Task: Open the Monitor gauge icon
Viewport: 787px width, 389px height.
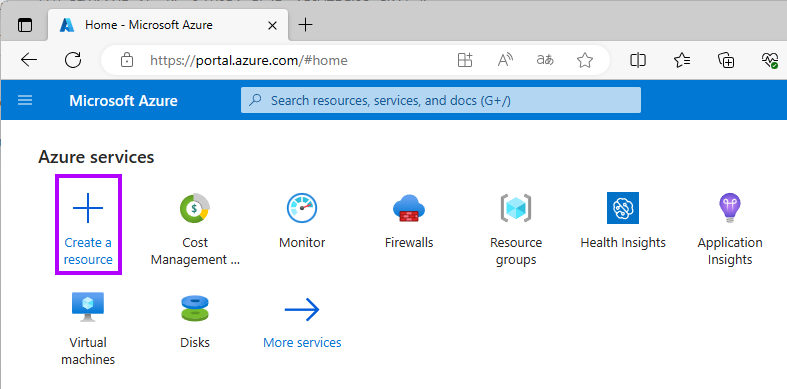Action: [x=302, y=208]
